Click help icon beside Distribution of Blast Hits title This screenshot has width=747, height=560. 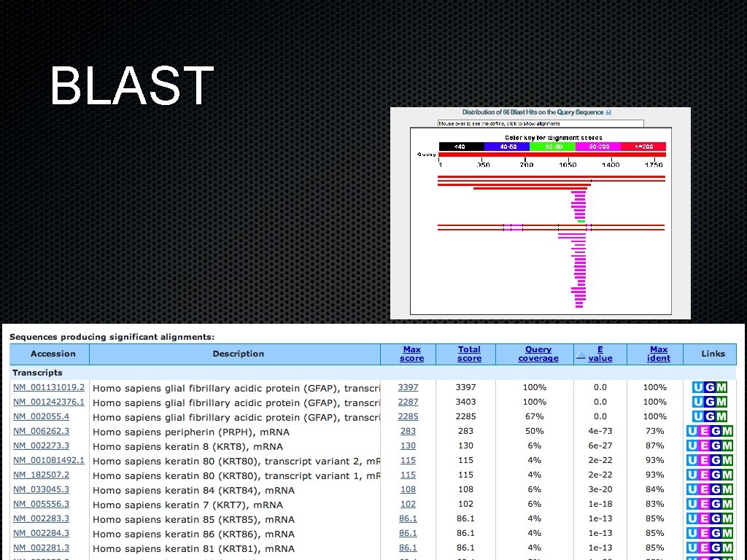608,112
